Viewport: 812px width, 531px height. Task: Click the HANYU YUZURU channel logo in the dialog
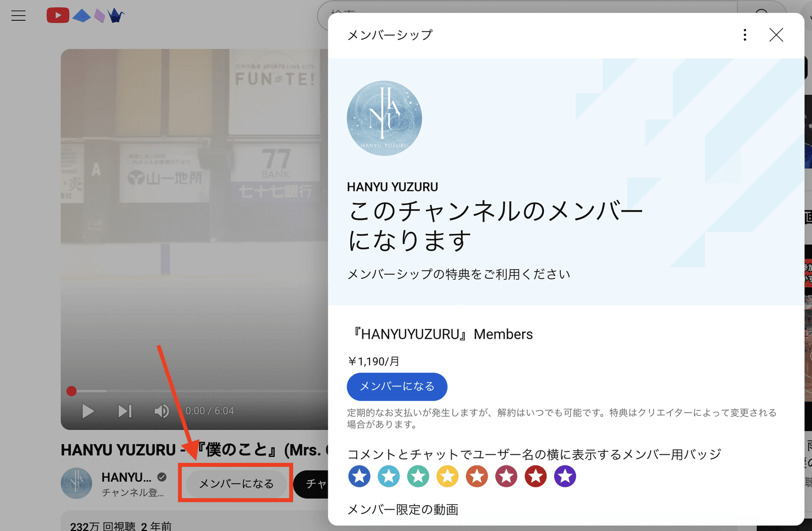coord(384,118)
